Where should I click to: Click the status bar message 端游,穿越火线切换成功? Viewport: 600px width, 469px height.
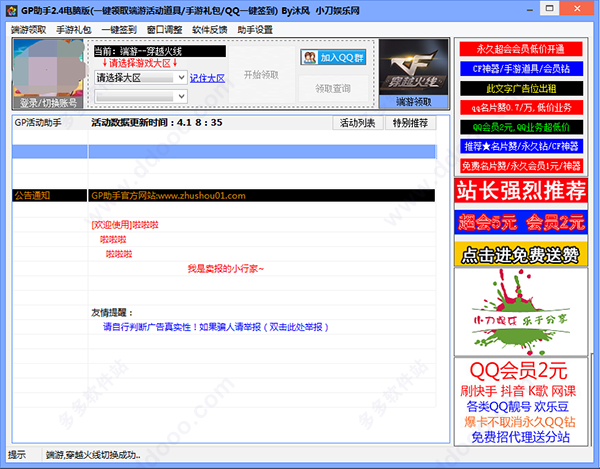93,455
